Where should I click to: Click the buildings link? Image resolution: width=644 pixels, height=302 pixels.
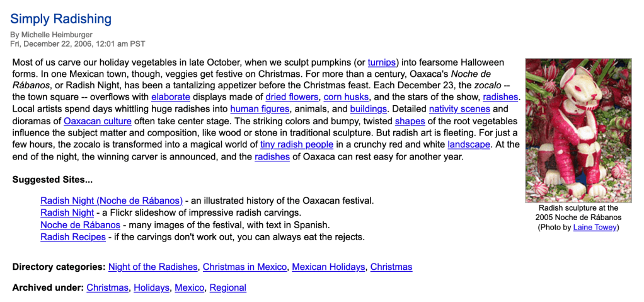click(368, 109)
